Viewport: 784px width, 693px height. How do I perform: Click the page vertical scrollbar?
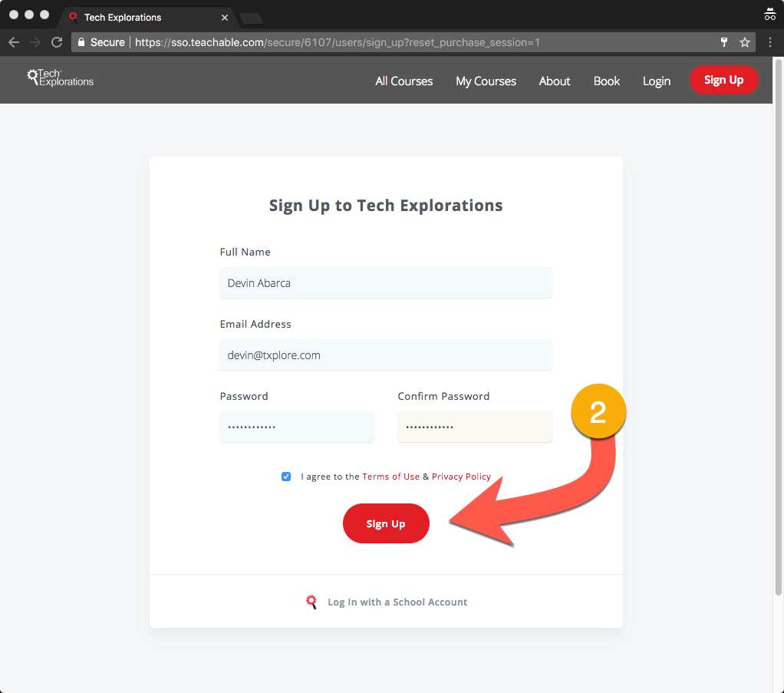(x=778, y=328)
